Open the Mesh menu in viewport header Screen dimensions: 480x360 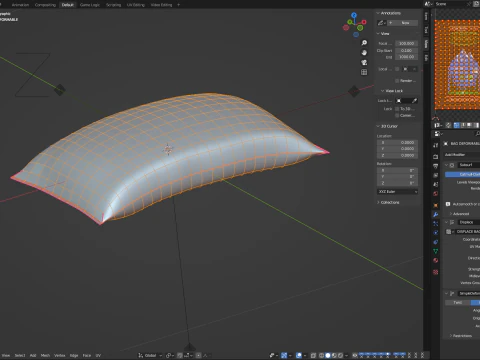45,355
